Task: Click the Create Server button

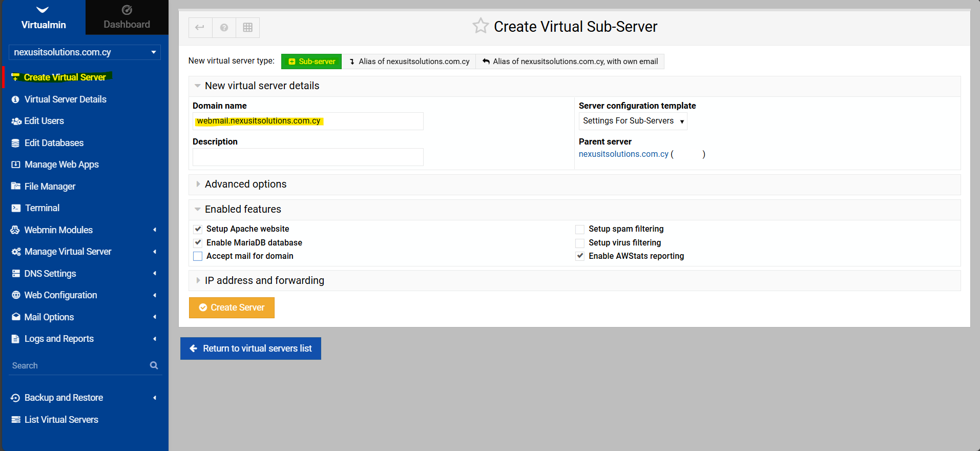Action: click(x=232, y=307)
